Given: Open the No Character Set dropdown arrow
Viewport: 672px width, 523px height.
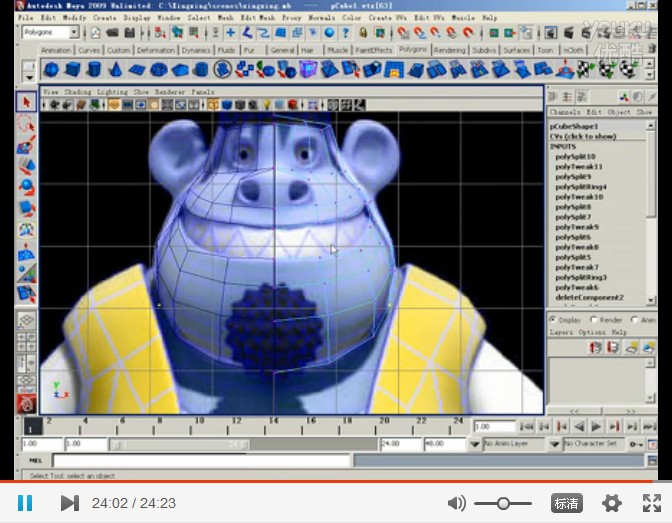Looking at the screenshot, I should point(554,444).
